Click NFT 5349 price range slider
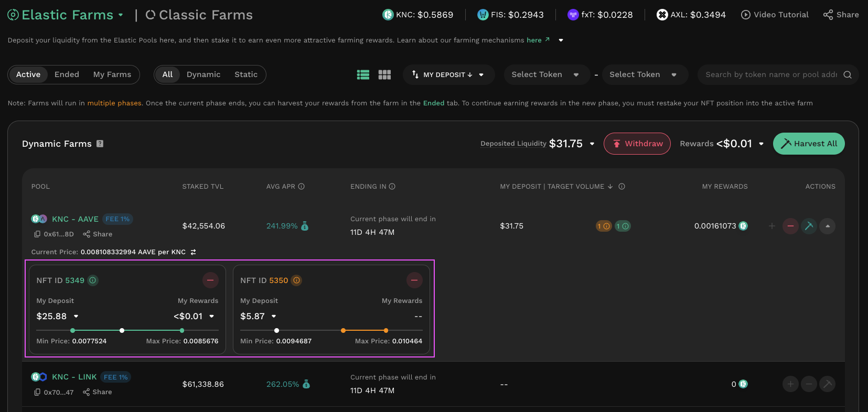 click(x=127, y=330)
